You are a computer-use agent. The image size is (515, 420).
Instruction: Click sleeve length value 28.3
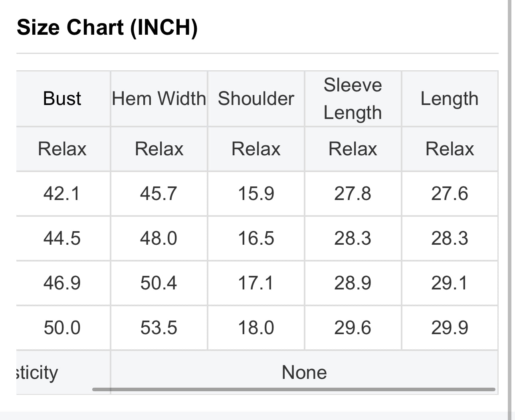tap(353, 238)
